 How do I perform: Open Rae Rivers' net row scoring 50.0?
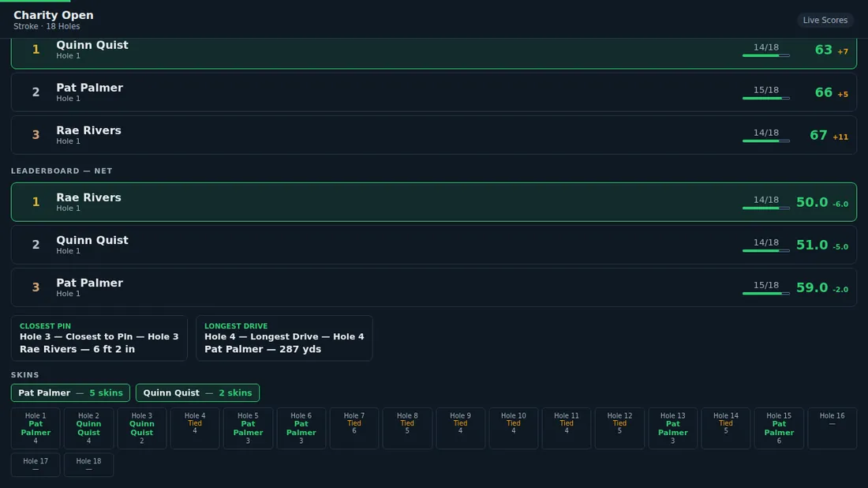click(x=434, y=202)
